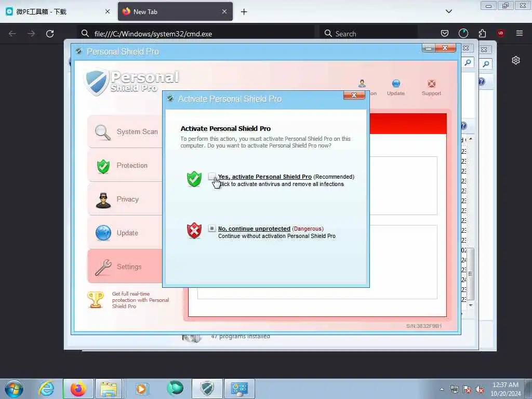Image resolution: width=532 pixels, height=399 pixels.
Task: Click the Yes, activate Personal Shield Pro link
Action: click(264, 177)
